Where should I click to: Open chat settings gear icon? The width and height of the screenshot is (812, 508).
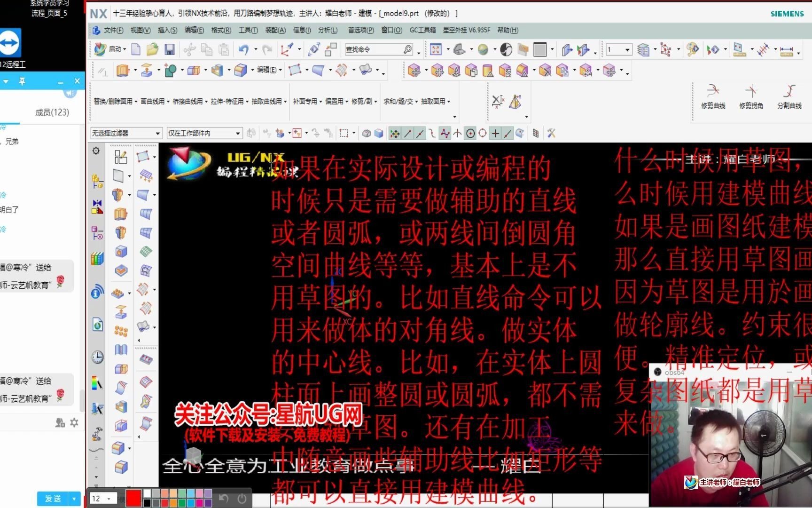(74, 422)
